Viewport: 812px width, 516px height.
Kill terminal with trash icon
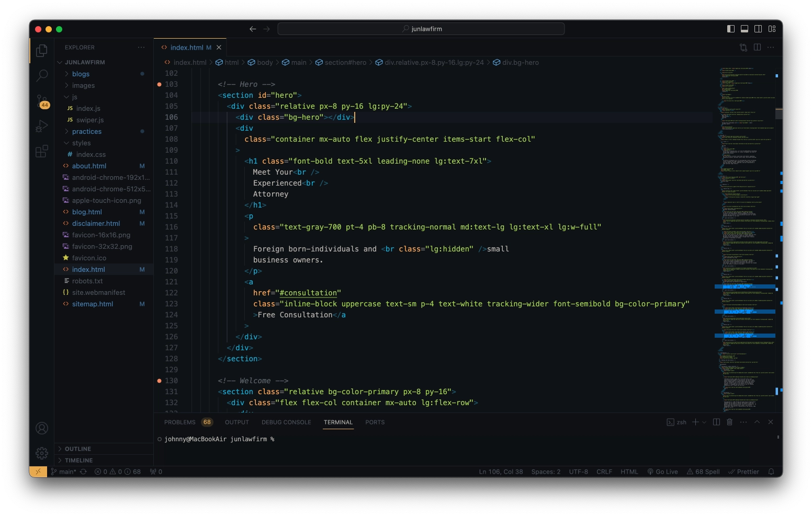tap(730, 422)
